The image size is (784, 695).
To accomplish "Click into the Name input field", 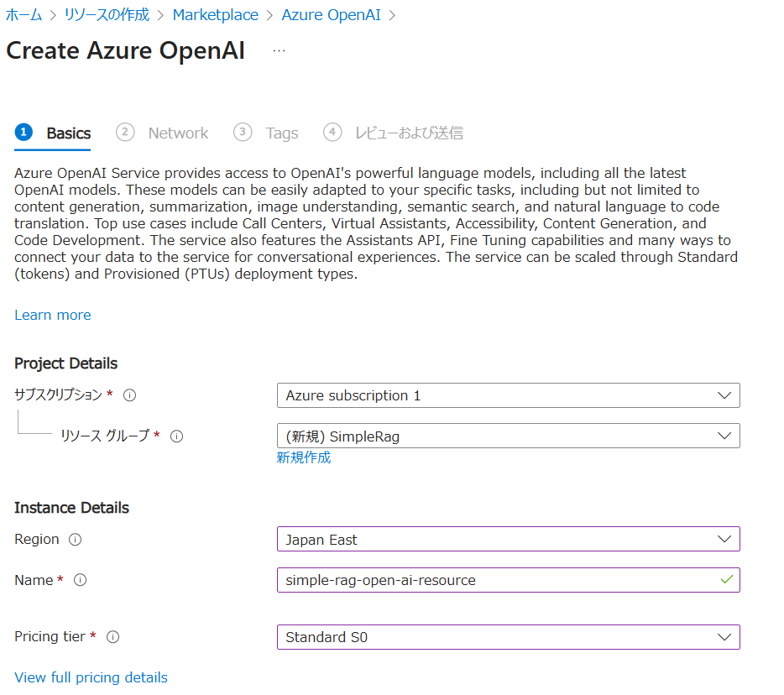I will coord(509,580).
